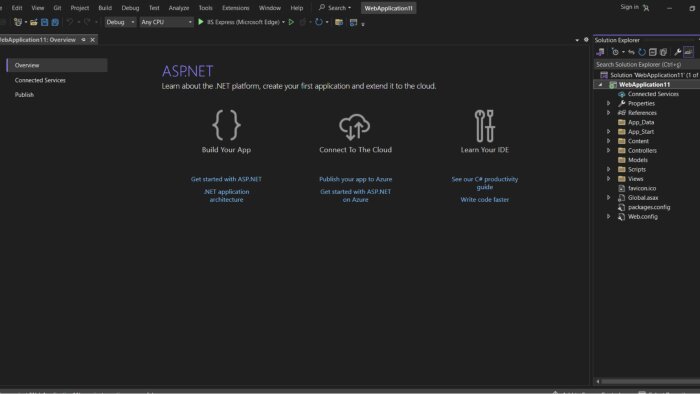The image size is (700, 394).
Task: Click the Build Your App braces icon
Action: tap(226, 125)
